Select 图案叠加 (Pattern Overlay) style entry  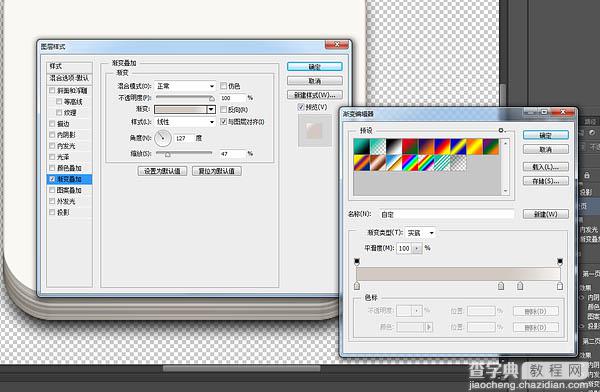[x=69, y=190]
